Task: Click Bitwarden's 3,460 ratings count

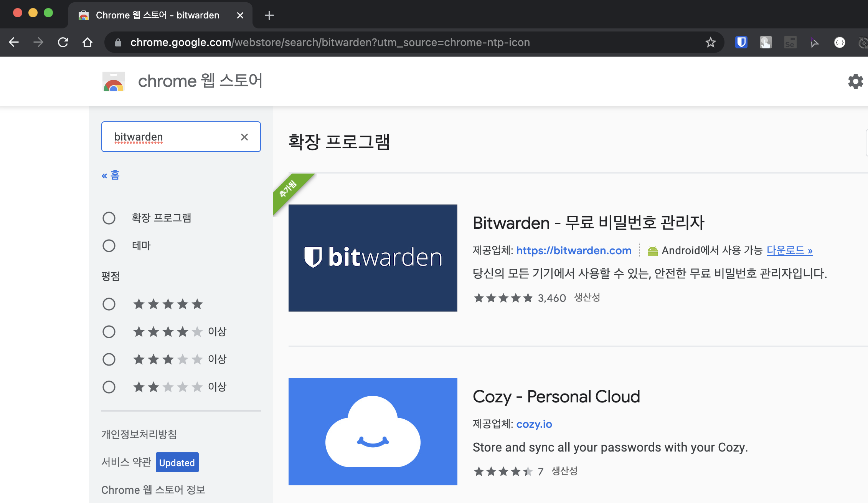Action: point(552,298)
